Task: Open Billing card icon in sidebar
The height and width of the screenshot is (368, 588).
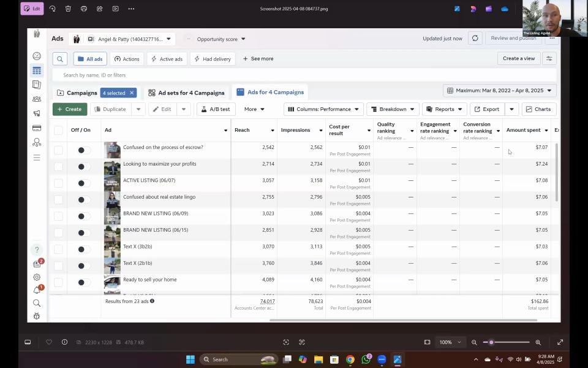Action: (37, 128)
